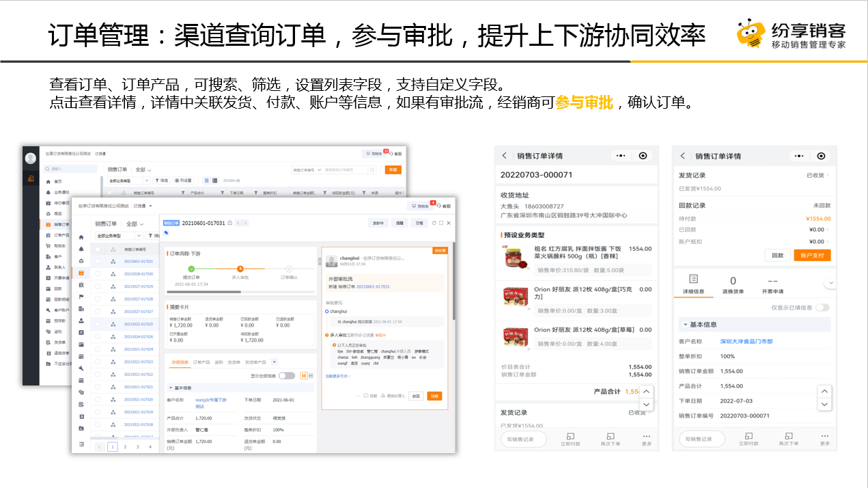Tick the checkbox for order 20210528-017030
This screenshot has height=488, width=868.
[x=98, y=274]
